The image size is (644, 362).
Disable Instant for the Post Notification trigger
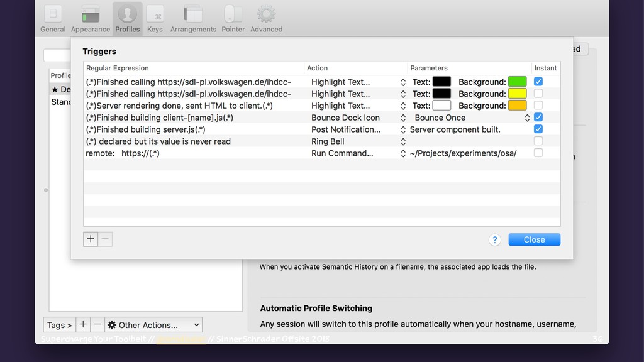pos(538,129)
